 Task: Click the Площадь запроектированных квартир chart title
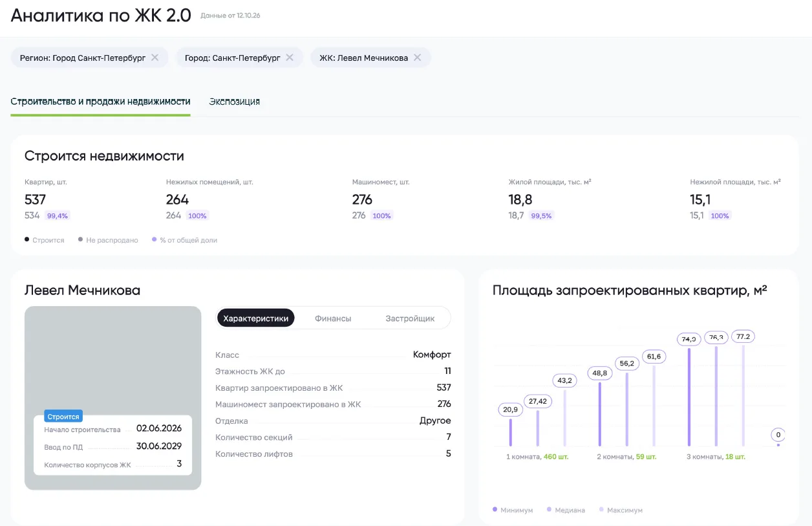(630, 290)
